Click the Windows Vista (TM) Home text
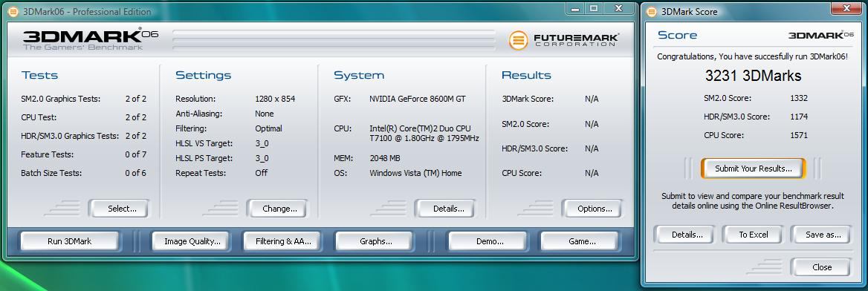The height and width of the screenshot is (291, 868). [x=415, y=173]
